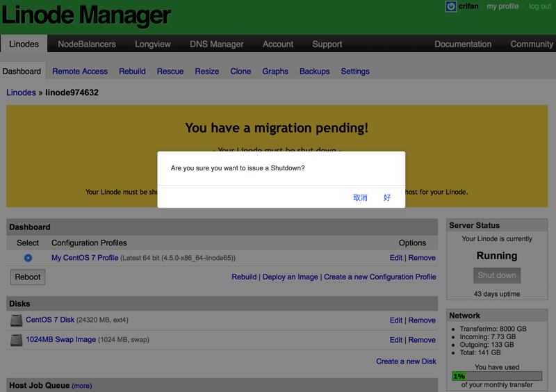
Task: Click the 取消 (cancel) button in the dialog
Action: tap(360, 197)
